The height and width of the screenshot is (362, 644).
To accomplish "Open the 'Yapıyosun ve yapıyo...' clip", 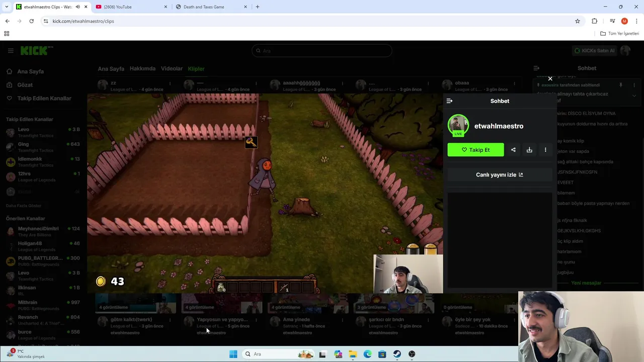I will pyautogui.click(x=222, y=319).
